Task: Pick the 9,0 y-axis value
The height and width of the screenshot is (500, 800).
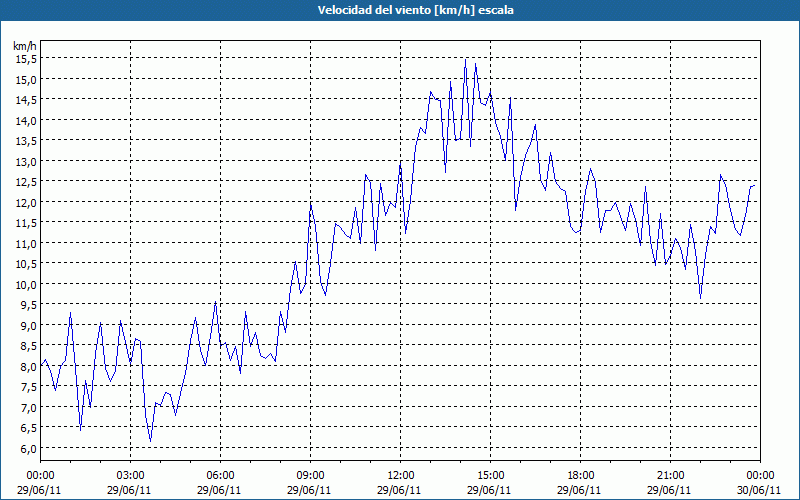Action: click(x=29, y=325)
